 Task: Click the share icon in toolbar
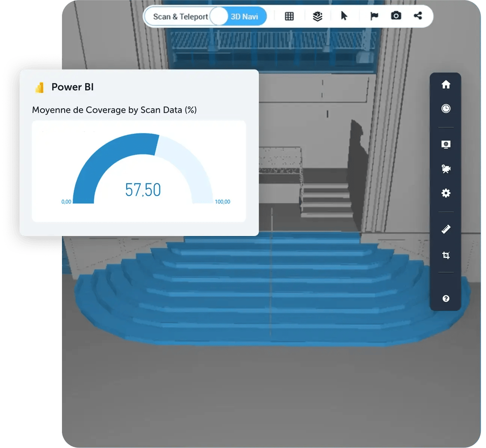tap(418, 16)
